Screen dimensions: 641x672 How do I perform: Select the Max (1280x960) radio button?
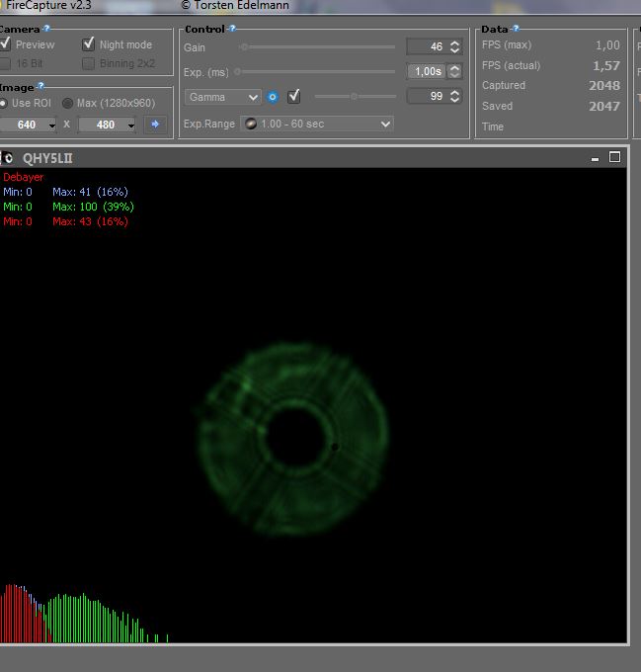pyautogui.click(x=68, y=103)
